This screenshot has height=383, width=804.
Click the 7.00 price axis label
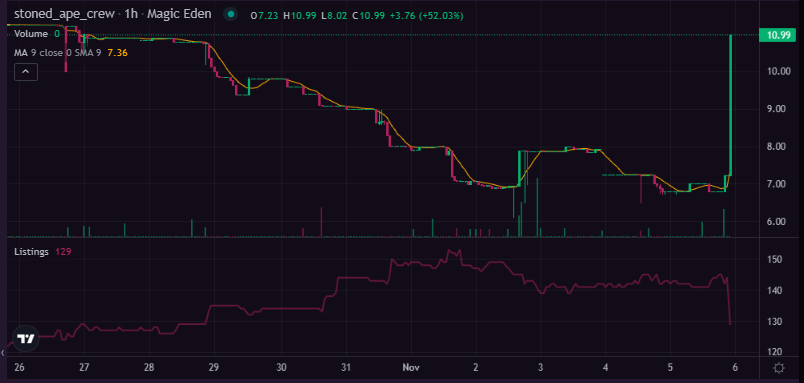[x=777, y=184]
